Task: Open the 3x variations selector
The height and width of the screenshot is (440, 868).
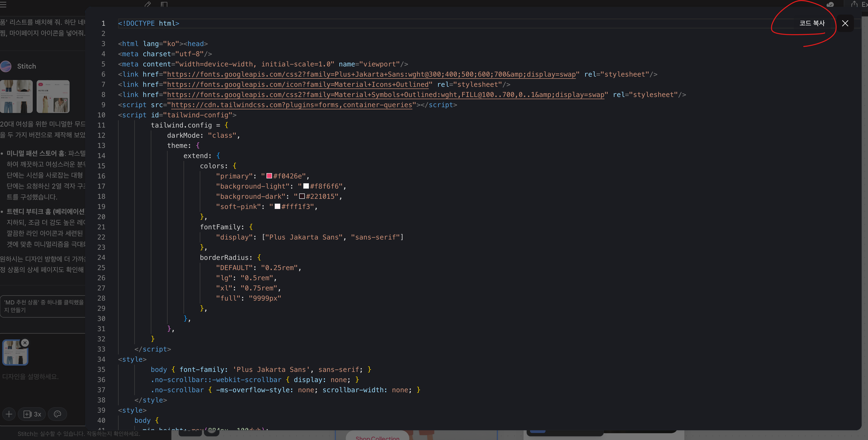Action: tap(32, 414)
